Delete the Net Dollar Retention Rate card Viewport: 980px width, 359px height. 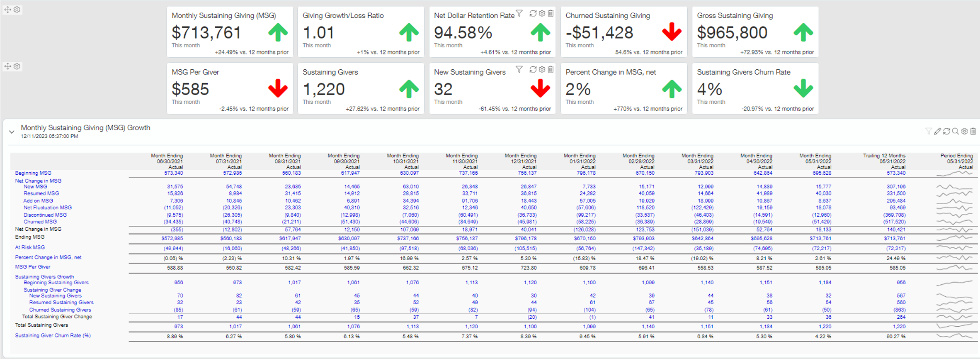pos(551,14)
